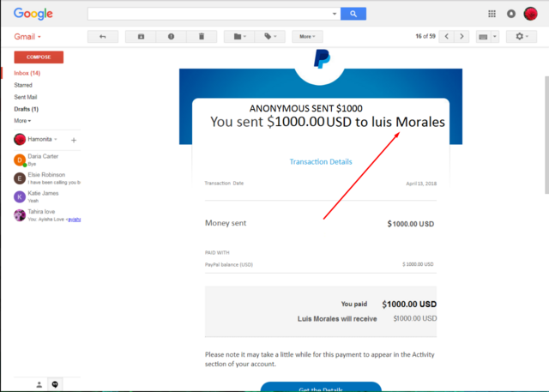Viewport: 549px width, 392px height.
Task: Open chat with Tahira love
Action: (47, 215)
